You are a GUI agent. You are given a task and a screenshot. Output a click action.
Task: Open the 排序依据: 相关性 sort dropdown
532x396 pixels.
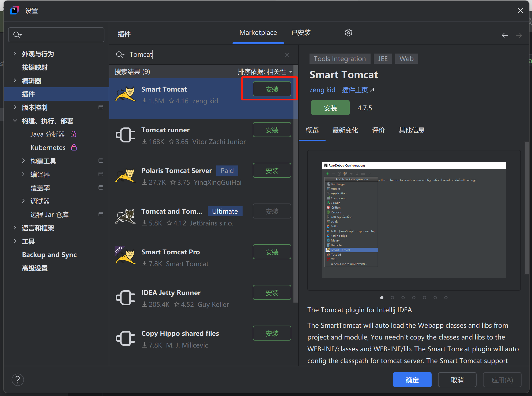265,72
